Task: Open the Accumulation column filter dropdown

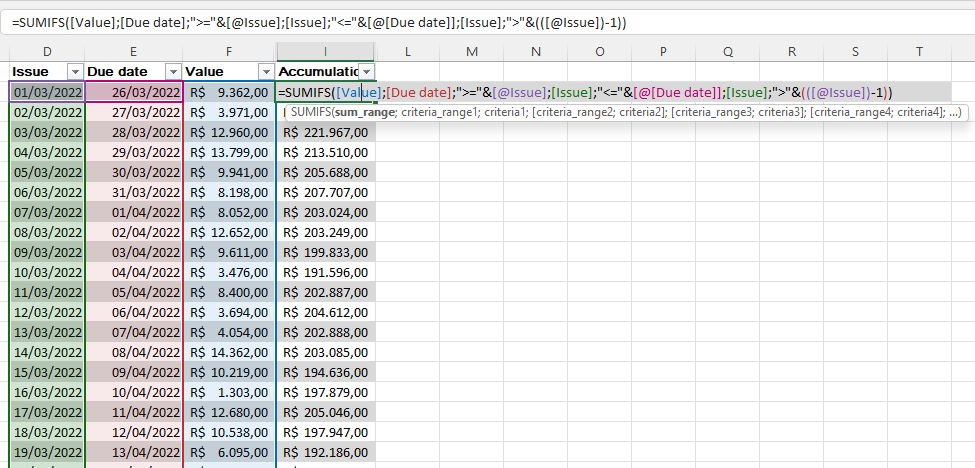Action: 367,71
